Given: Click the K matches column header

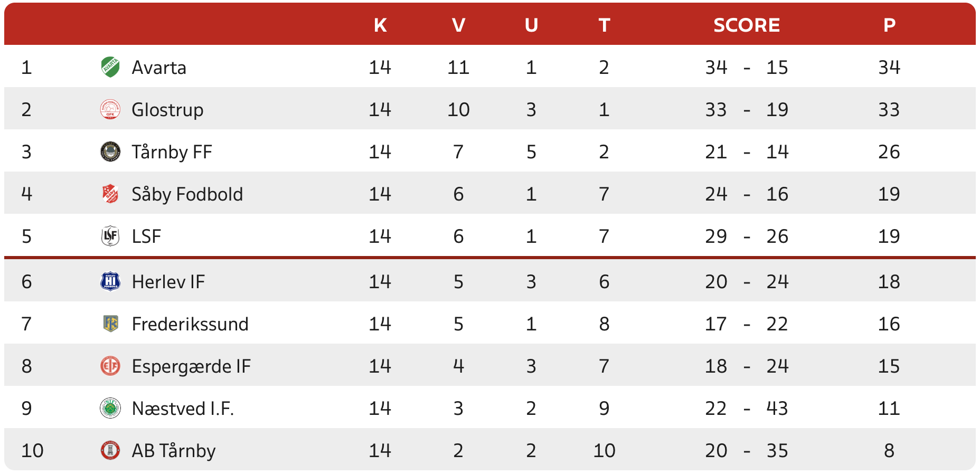Looking at the screenshot, I should 380,25.
